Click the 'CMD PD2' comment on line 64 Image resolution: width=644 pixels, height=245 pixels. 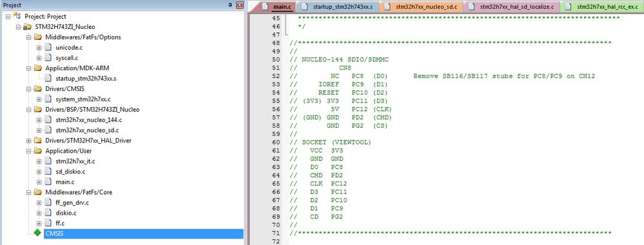(x=327, y=175)
